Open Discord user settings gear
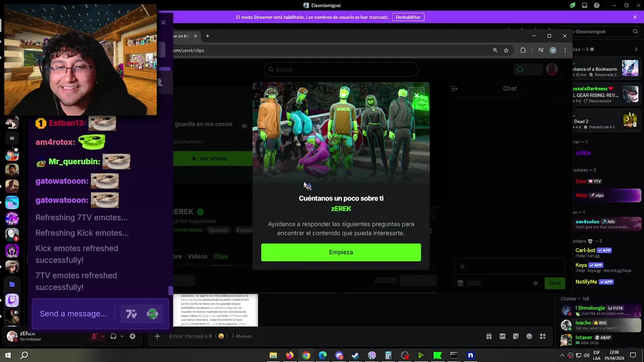Image resolution: width=644 pixels, height=362 pixels. (x=132, y=336)
